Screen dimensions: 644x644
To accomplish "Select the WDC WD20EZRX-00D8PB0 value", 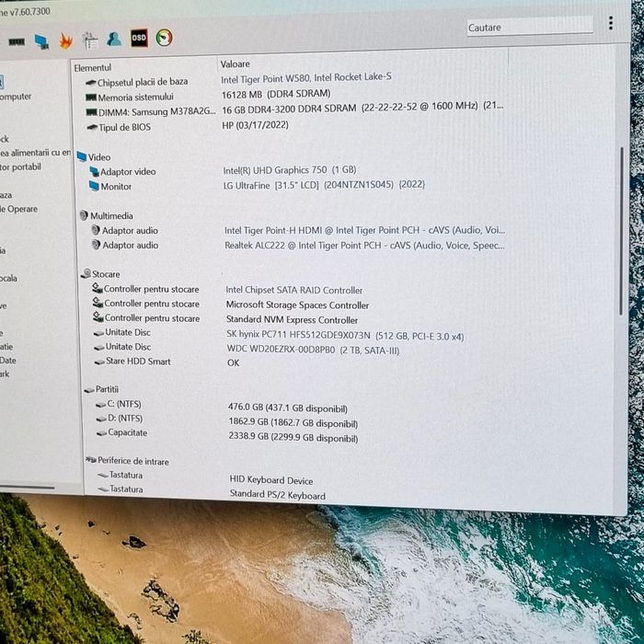I will click(313, 350).
